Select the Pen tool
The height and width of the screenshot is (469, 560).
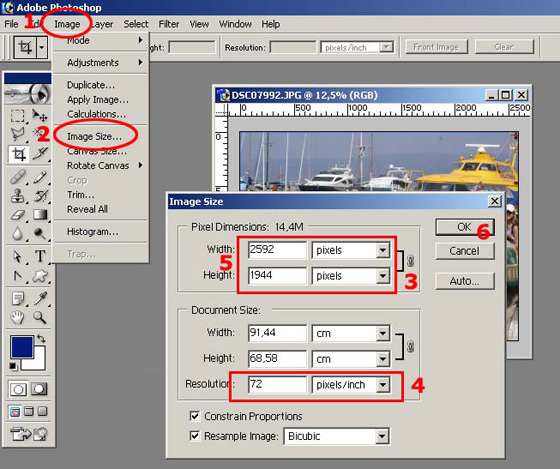[x=17, y=276]
